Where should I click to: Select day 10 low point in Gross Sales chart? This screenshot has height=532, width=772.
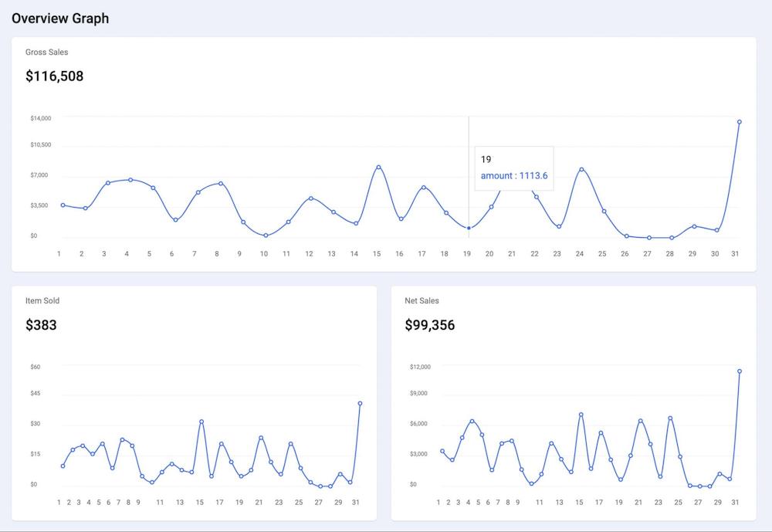(266, 236)
